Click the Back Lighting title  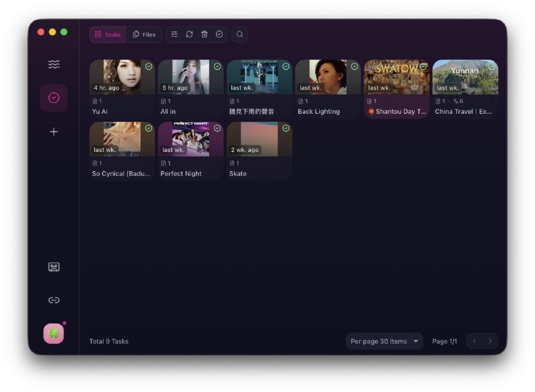(x=319, y=112)
